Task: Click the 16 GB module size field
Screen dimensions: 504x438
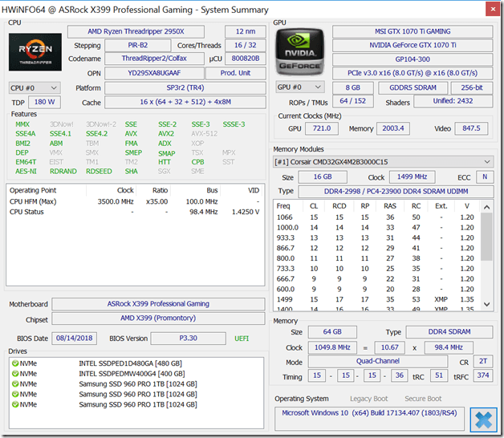Action: pos(323,177)
